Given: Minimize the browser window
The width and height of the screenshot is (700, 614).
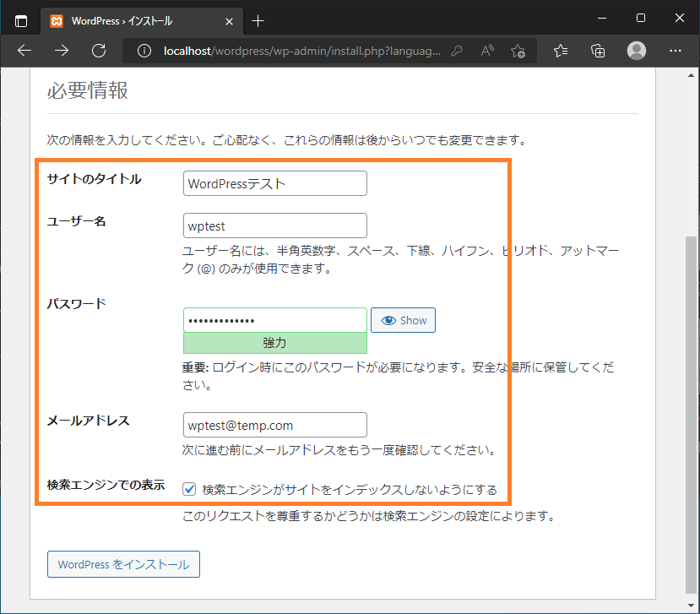Looking at the screenshot, I should (602, 19).
